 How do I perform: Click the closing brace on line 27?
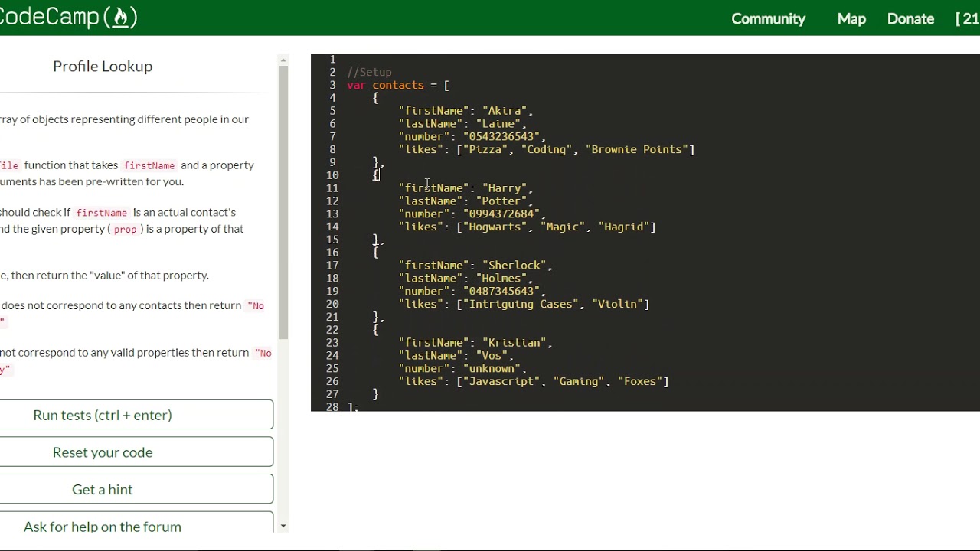[376, 394]
